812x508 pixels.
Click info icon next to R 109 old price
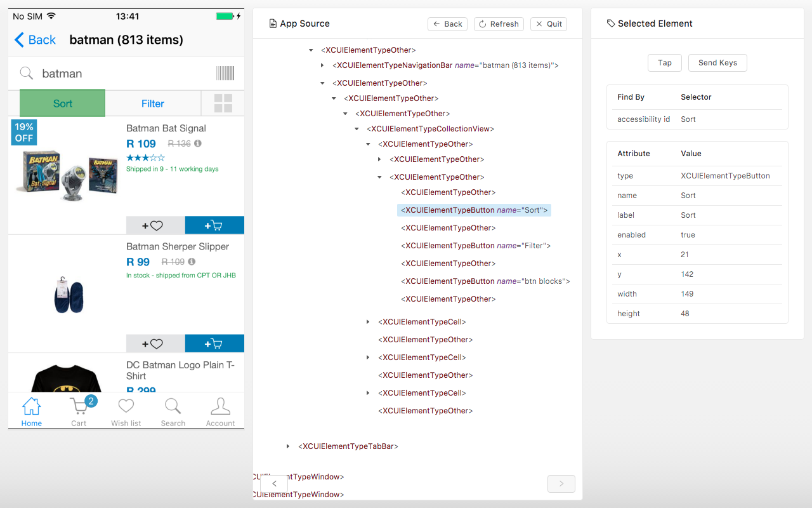click(x=192, y=262)
